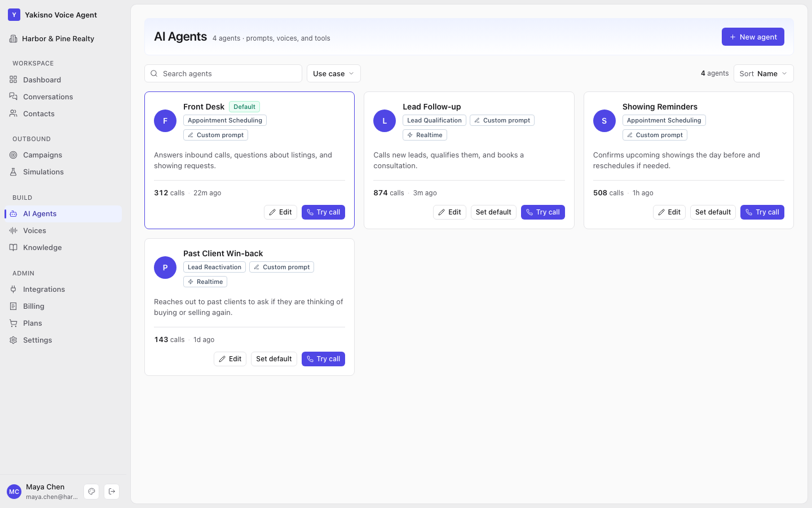Click the Knowledge book icon

pos(14,247)
